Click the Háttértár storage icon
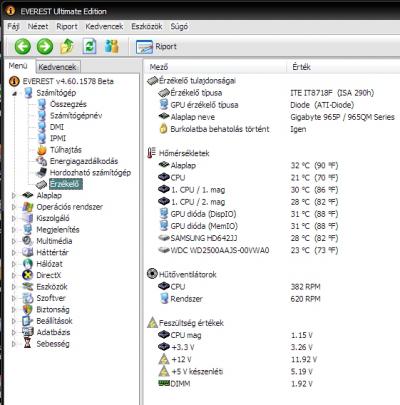 [27, 252]
